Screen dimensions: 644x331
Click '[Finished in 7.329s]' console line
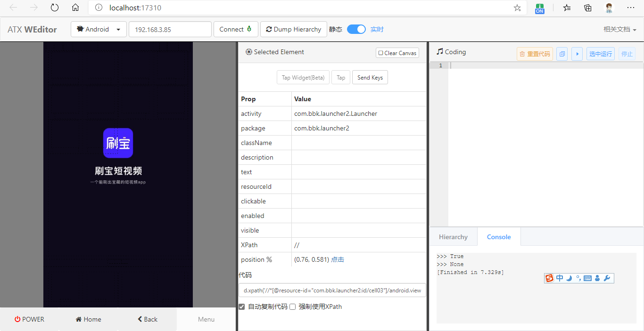(470, 272)
